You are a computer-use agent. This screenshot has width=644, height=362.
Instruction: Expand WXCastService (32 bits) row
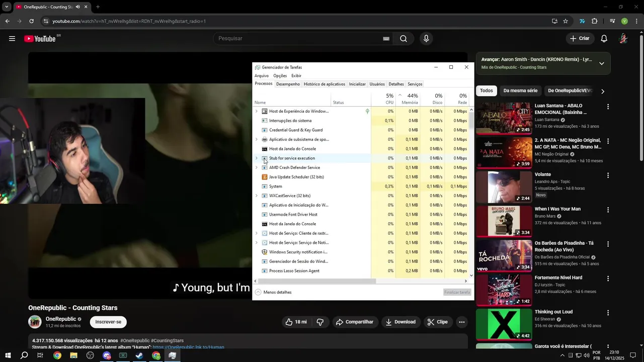pyautogui.click(x=256, y=196)
